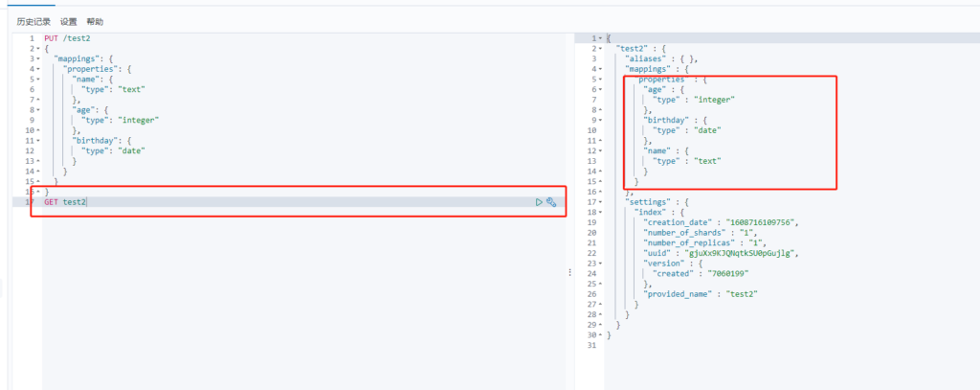Open the 设置 settings menu
The image size is (980, 390).
(69, 21)
